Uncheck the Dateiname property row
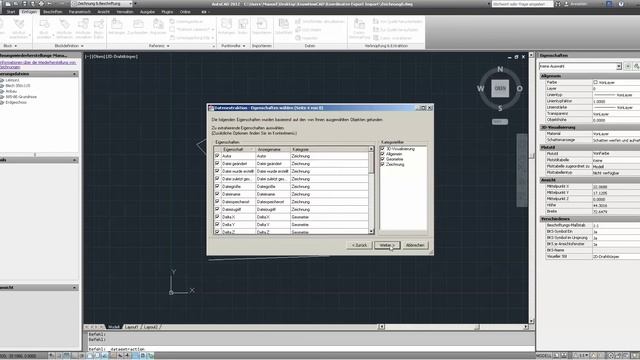640x360 pixels. tap(217, 194)
